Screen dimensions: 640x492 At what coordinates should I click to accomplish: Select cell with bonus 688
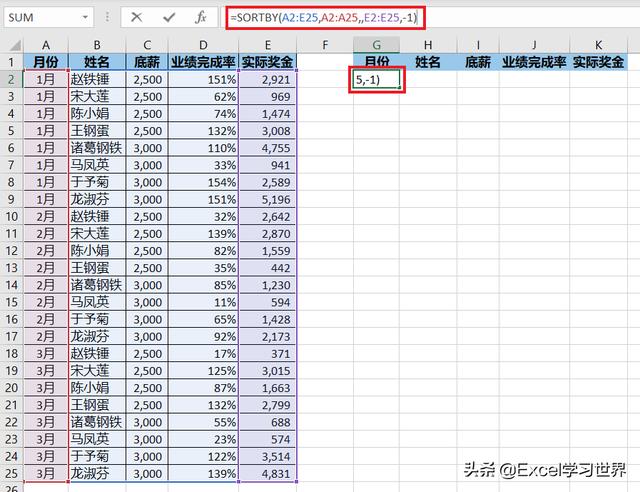pos(267,422)
